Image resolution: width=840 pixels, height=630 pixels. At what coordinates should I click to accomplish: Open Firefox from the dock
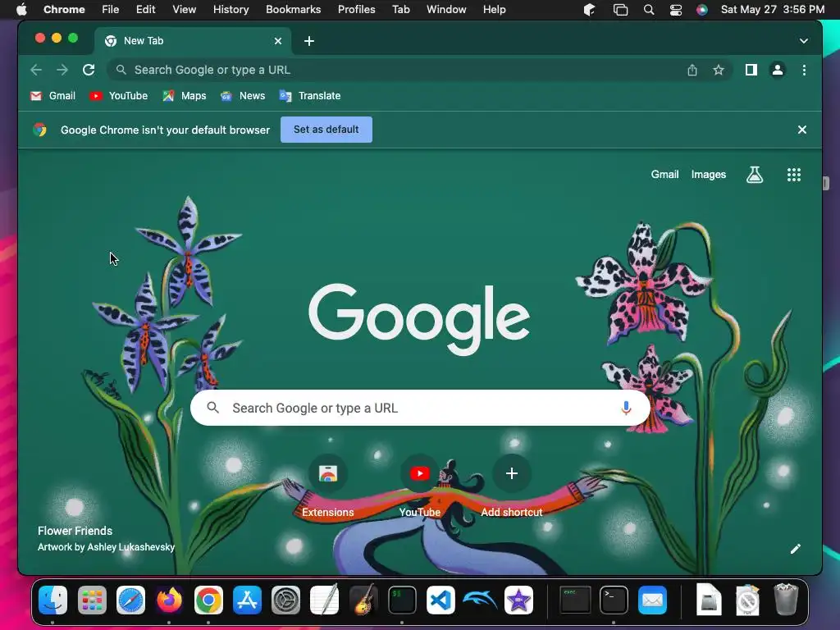pyautogui.click(x=169, y=600)
